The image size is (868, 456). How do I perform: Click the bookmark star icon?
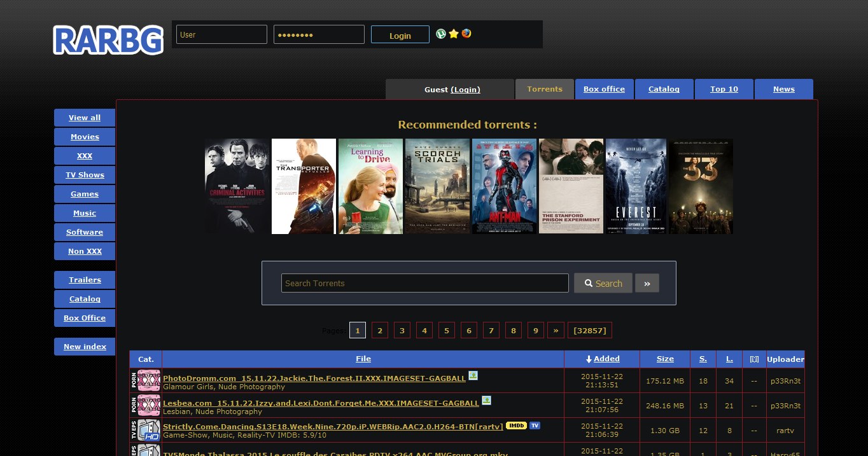pyautogui.click(x=454, y=34)
